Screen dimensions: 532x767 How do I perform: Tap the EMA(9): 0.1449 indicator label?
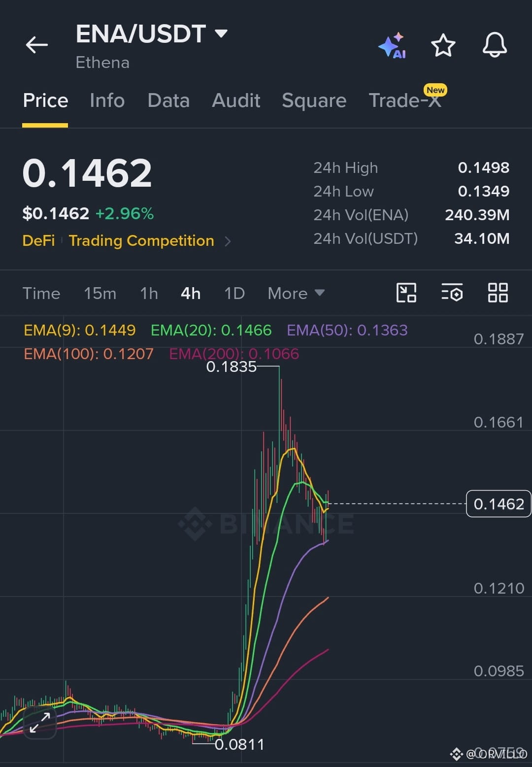click(80, 330)
